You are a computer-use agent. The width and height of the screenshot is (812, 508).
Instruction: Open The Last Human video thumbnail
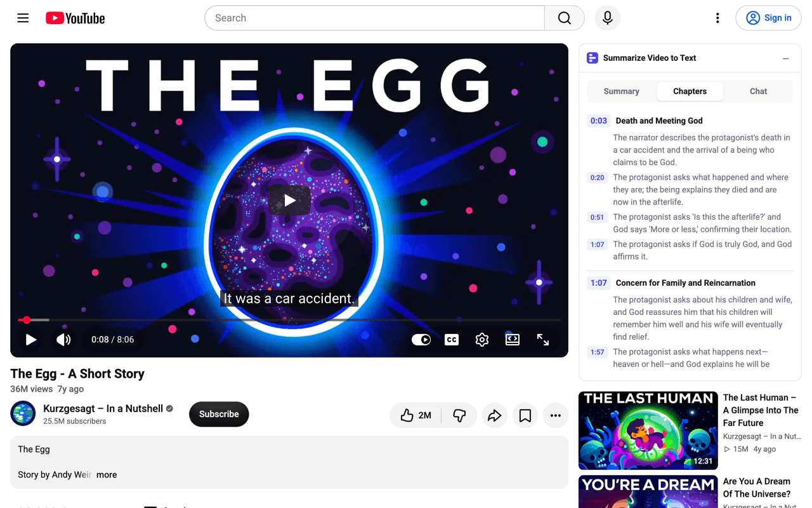coord(648,431)
